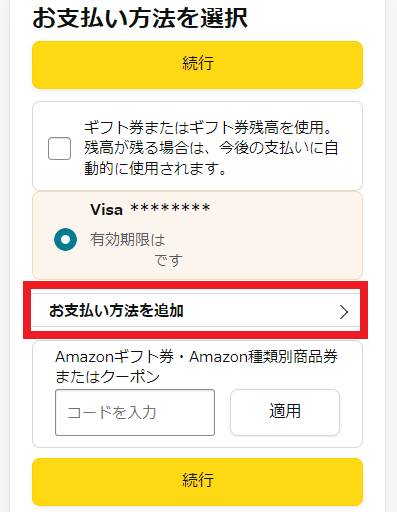The height and width of the screenshot is (512, 397).
Task: Apply the code with the 適用 button
Action: tap(285, 412)
